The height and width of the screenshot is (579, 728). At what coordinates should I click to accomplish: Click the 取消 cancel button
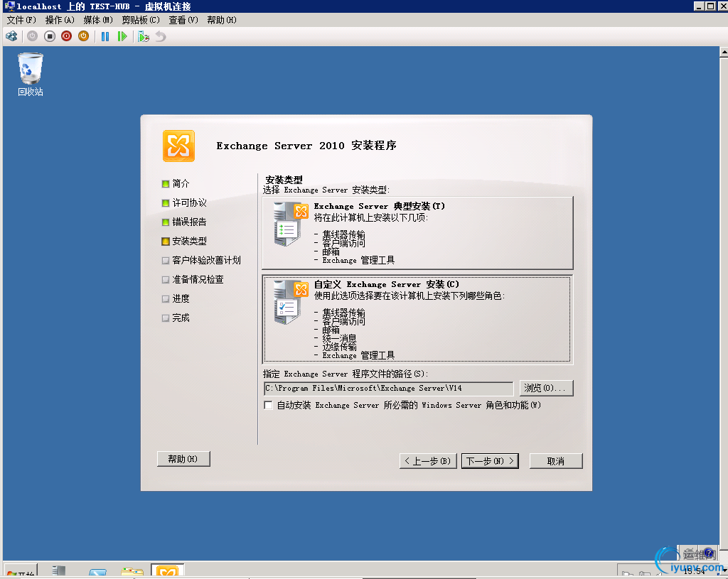[x=556, y=461]
